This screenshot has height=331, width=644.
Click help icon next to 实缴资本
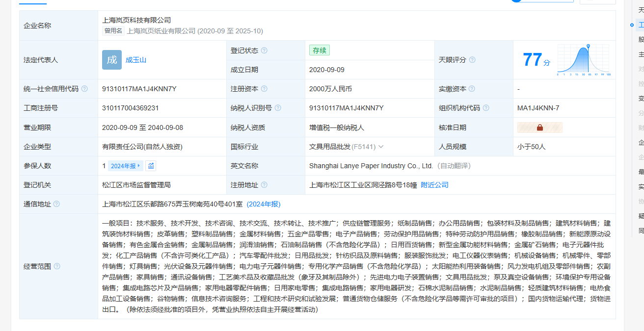[x=472, y=89]
